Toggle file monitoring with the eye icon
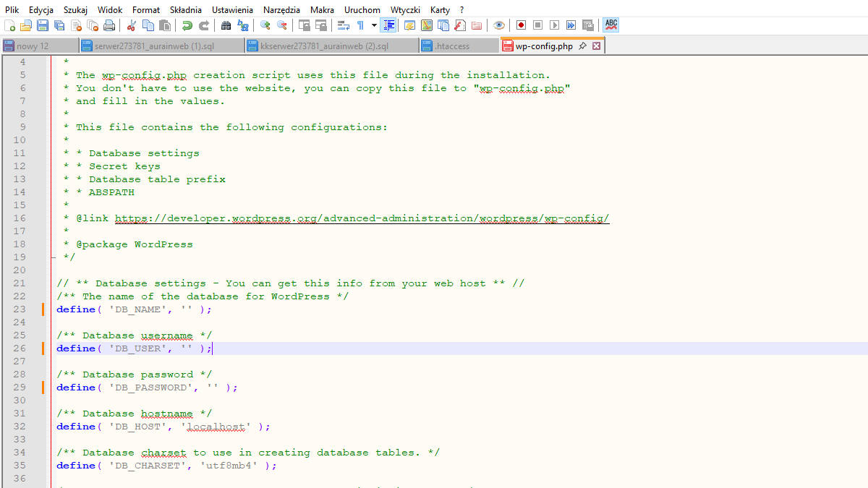 point(498,25)
